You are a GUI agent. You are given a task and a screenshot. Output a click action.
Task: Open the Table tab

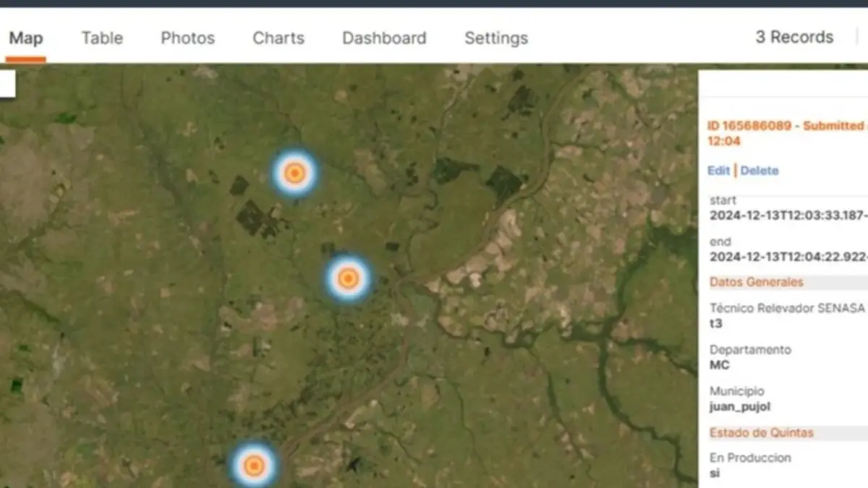(102, 38)
